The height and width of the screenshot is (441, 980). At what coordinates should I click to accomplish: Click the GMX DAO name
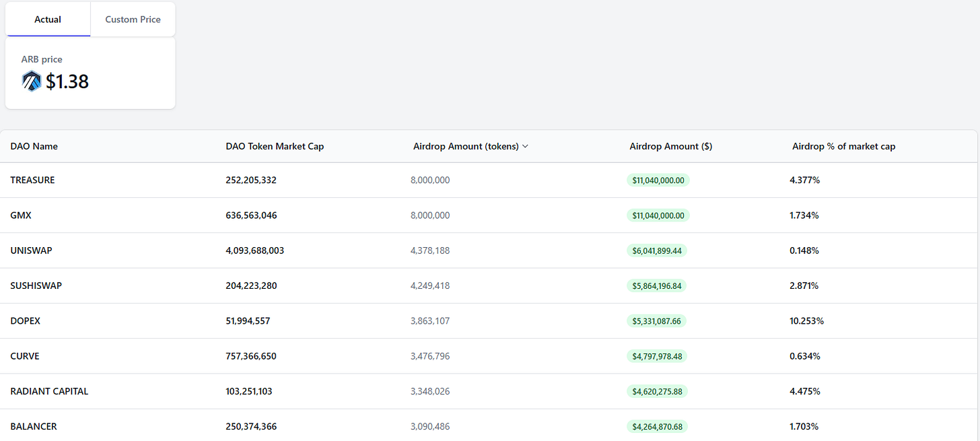(x=21, y=215)
